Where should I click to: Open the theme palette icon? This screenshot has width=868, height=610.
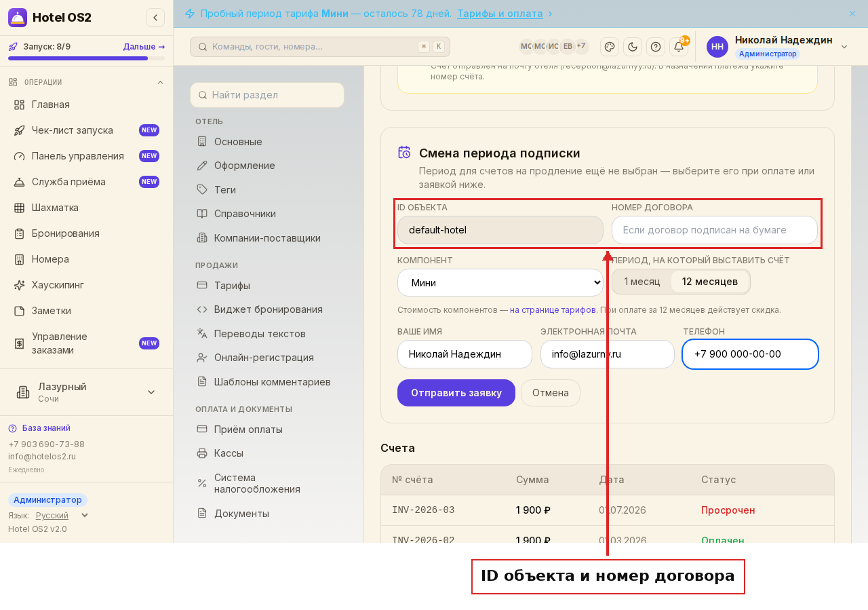click(610, 47)
